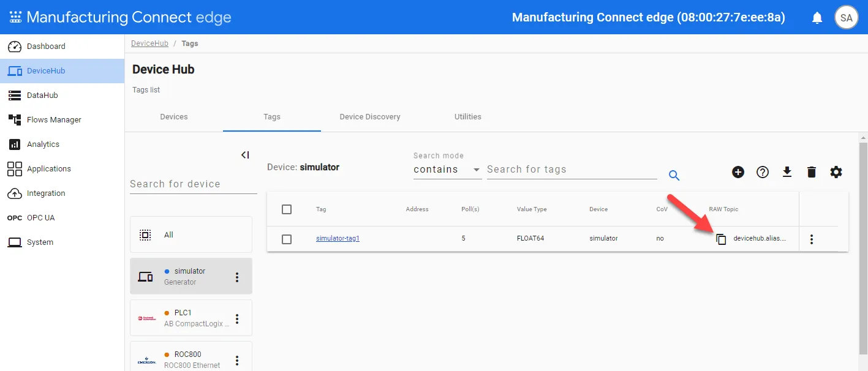Image resolution: width=868 pixels, height=371 pixels.
Task: Show All devices in the list
Action: 191,234
